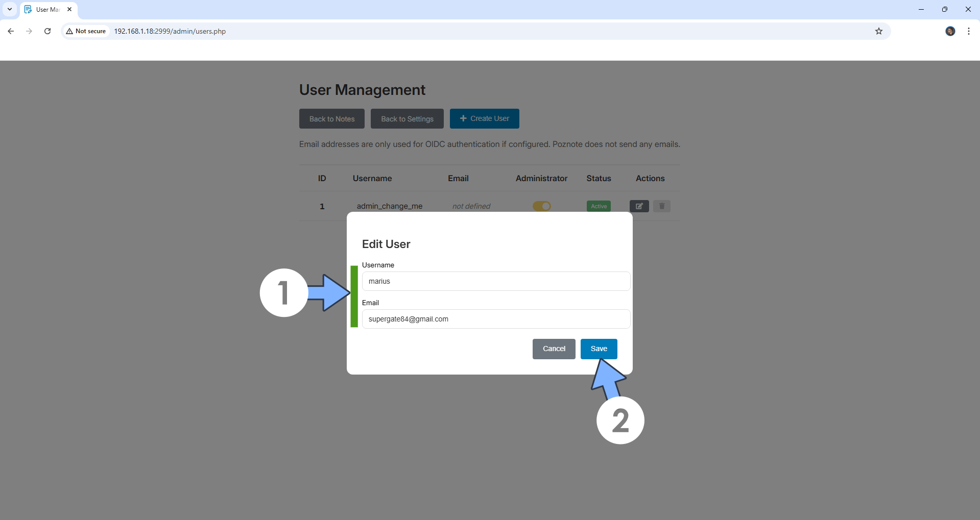Click the Not secure warning icon
Viewport: 980px width, 520px height.
click(x=70, y=31)
